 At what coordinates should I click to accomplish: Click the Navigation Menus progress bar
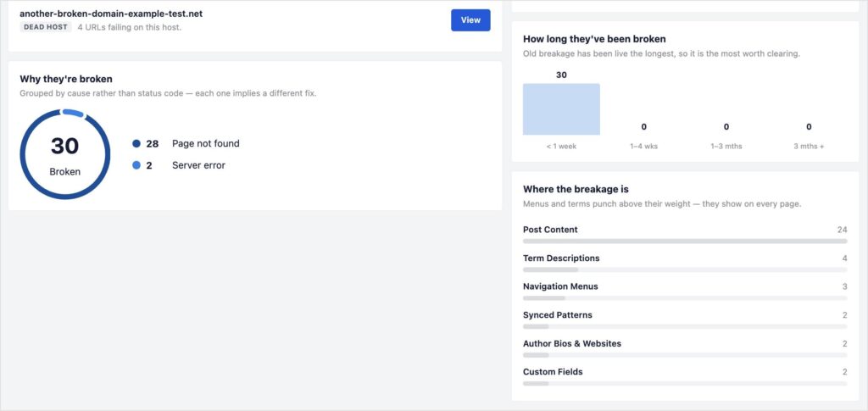(x=685, y=298)
